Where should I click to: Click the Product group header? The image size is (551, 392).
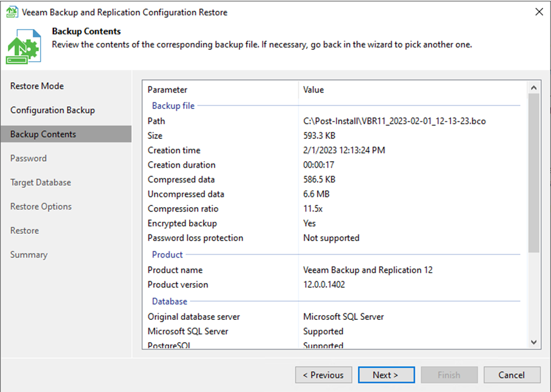pos(167,254)
